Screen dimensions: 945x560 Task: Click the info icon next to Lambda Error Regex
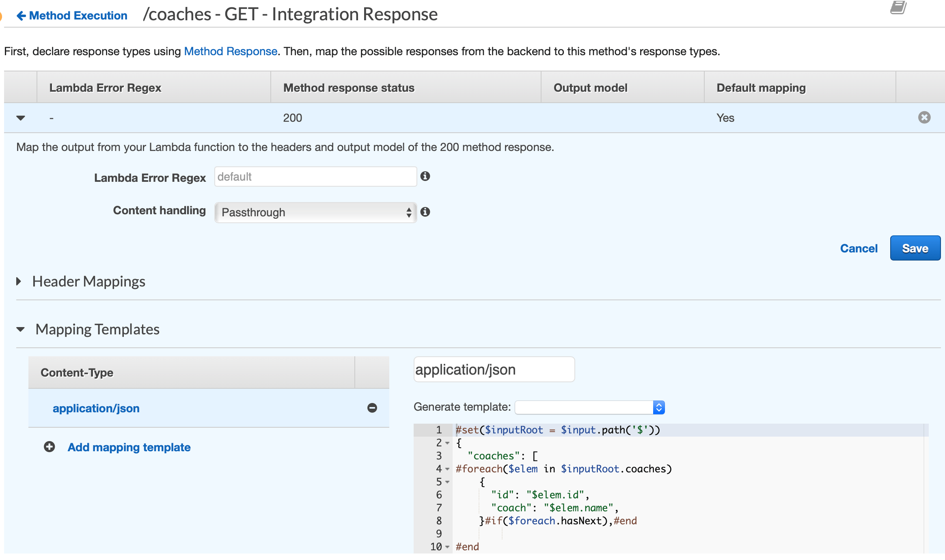(x=426, y=177)
